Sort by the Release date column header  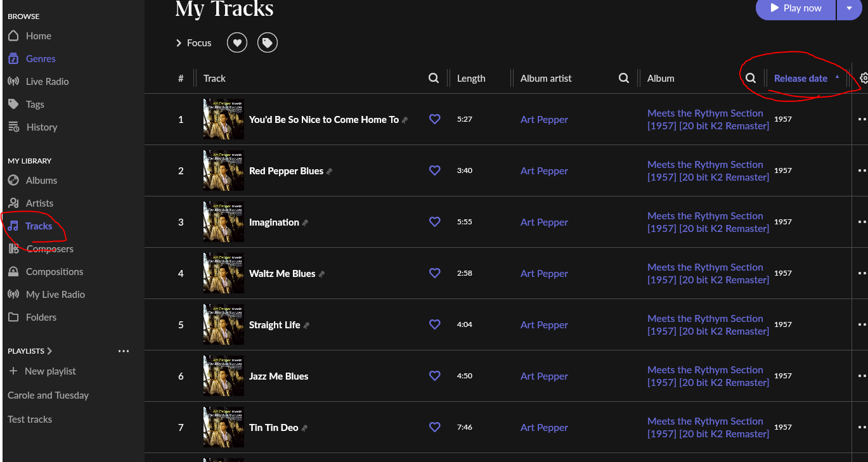coord(801,79)
